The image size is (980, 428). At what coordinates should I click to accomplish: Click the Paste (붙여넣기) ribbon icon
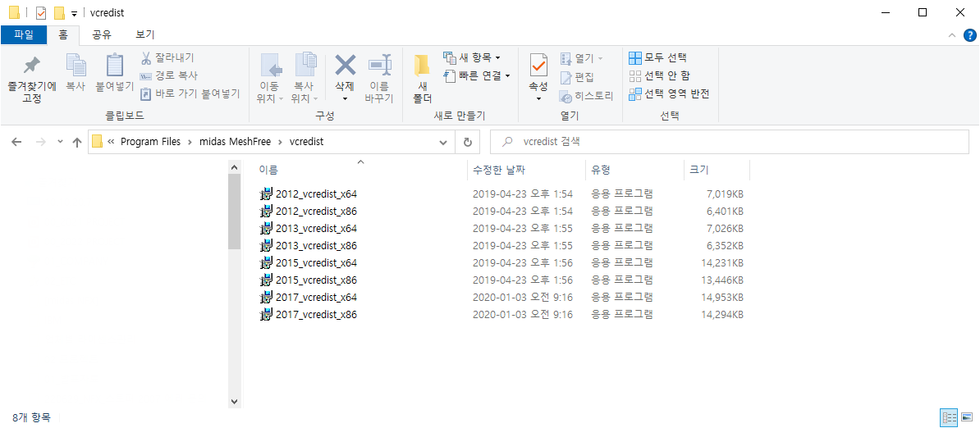click(114, 65)
